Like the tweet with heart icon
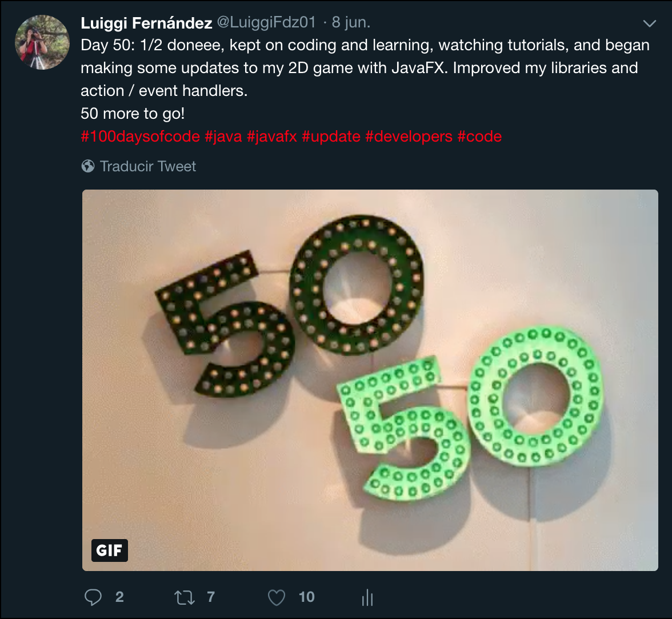Image resolution: width=672 pixels, height=619 pixels. click(277, 597)
